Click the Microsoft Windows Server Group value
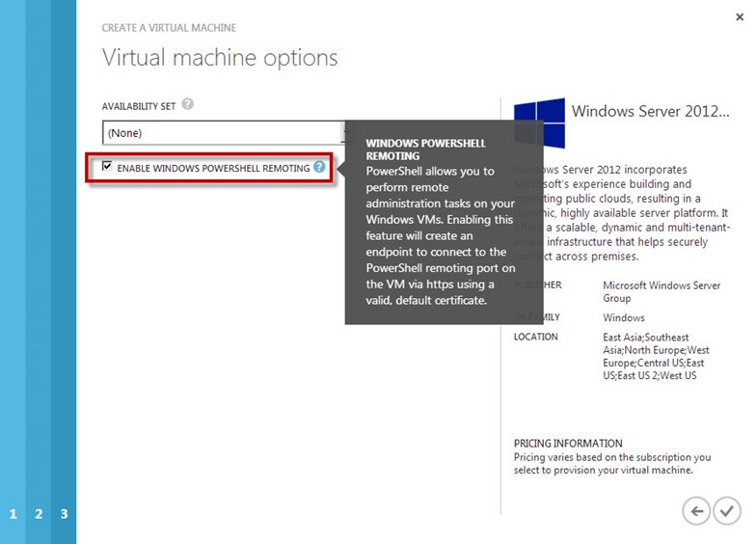 661,291
